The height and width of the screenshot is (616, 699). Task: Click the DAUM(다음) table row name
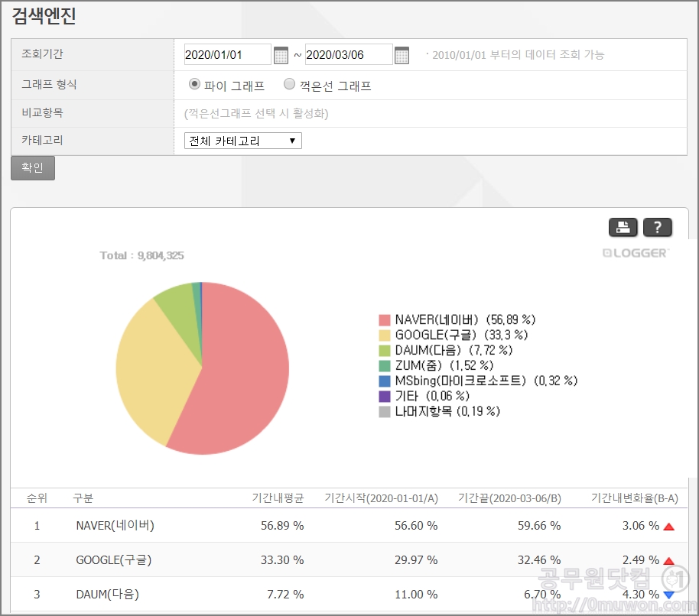tap(107, 594)
